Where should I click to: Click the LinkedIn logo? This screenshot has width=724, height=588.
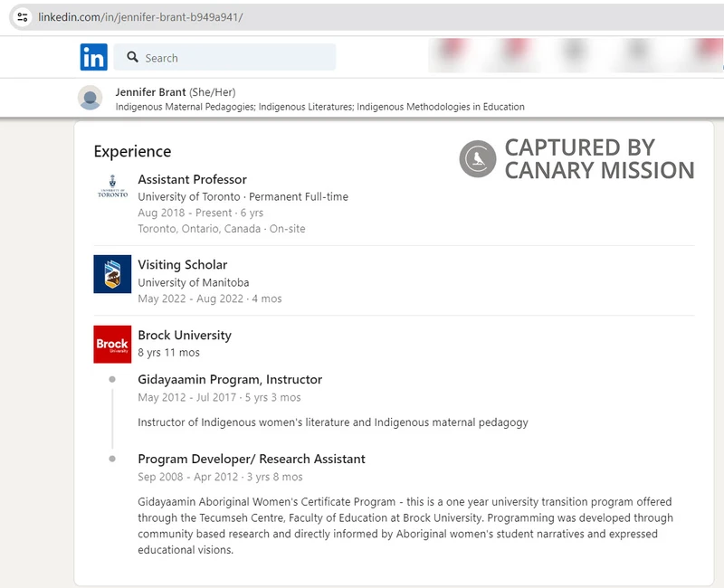93,57
